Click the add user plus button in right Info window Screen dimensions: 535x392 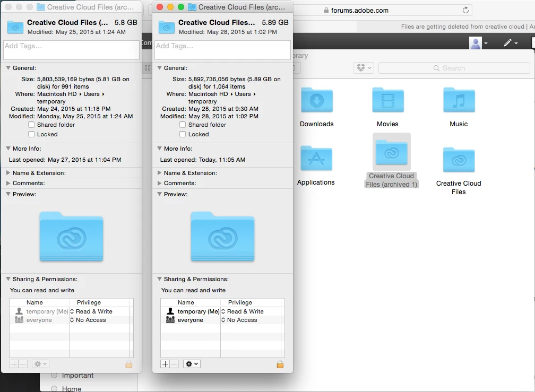coord(165,364)
